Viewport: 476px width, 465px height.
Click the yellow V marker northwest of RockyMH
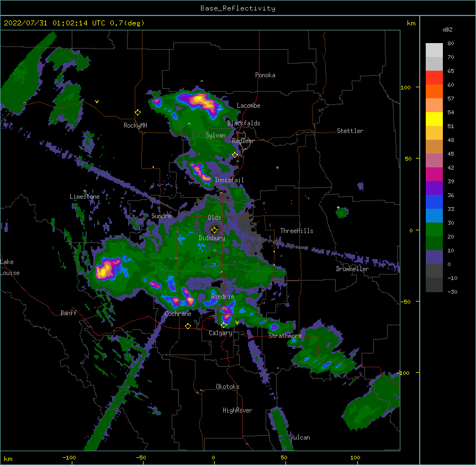click(x=97, y=102)
